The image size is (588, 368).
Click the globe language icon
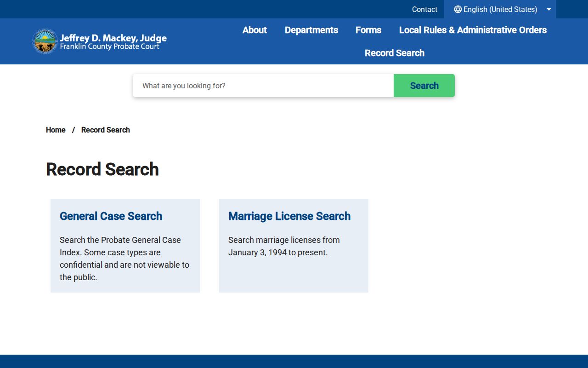pos(458,9)
